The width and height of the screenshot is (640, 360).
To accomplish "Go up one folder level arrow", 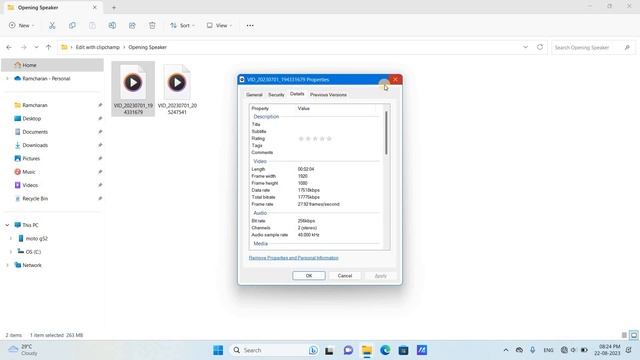I will 49,47.
